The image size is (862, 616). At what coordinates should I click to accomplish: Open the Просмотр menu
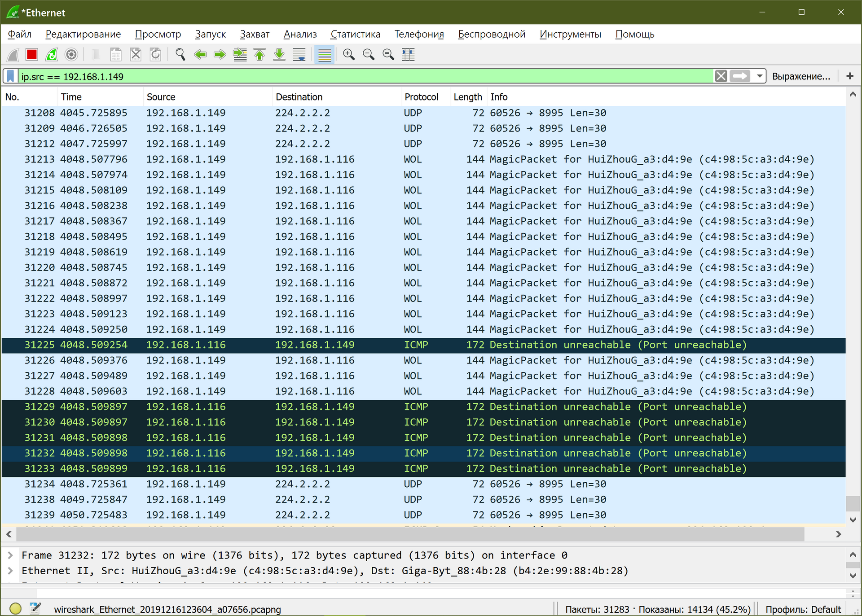pyautogui.click(x=158, y=34)
